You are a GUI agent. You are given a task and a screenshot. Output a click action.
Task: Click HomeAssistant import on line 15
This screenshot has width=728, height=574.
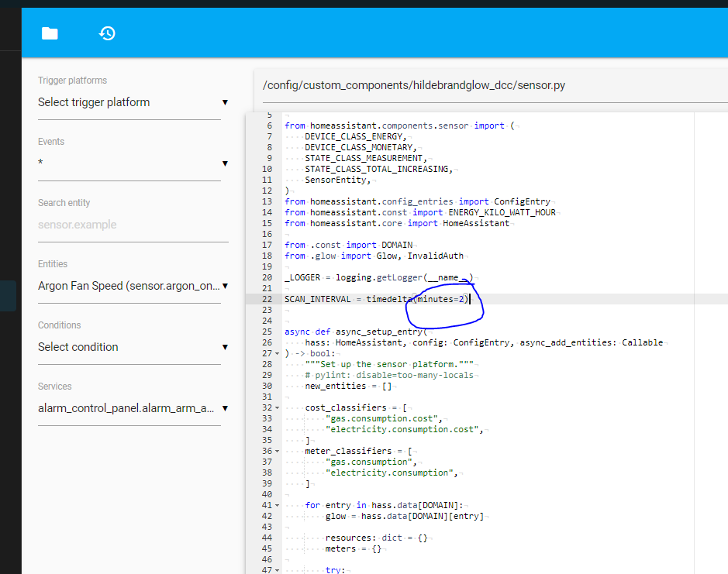pos(476,224)
